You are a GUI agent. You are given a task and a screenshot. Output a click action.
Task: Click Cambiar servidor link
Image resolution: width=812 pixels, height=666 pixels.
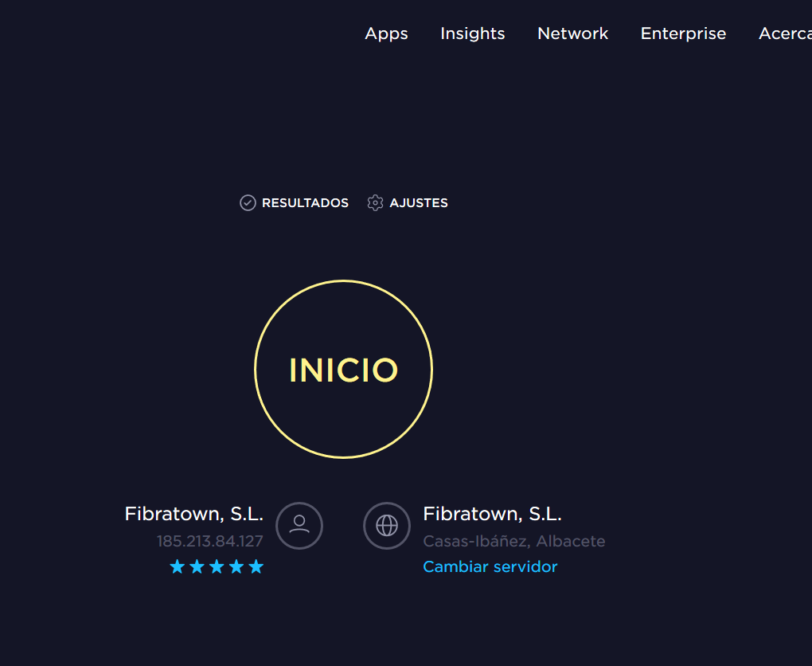(490, 566)
